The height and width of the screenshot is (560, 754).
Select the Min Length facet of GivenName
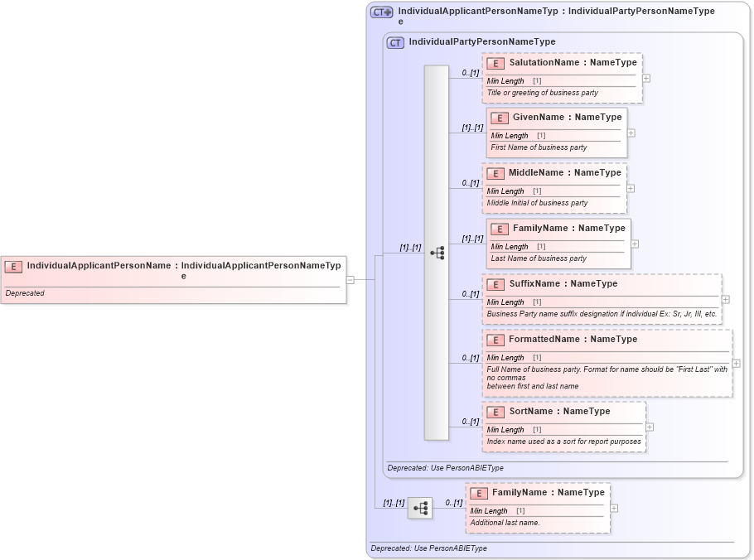[509, 135]
